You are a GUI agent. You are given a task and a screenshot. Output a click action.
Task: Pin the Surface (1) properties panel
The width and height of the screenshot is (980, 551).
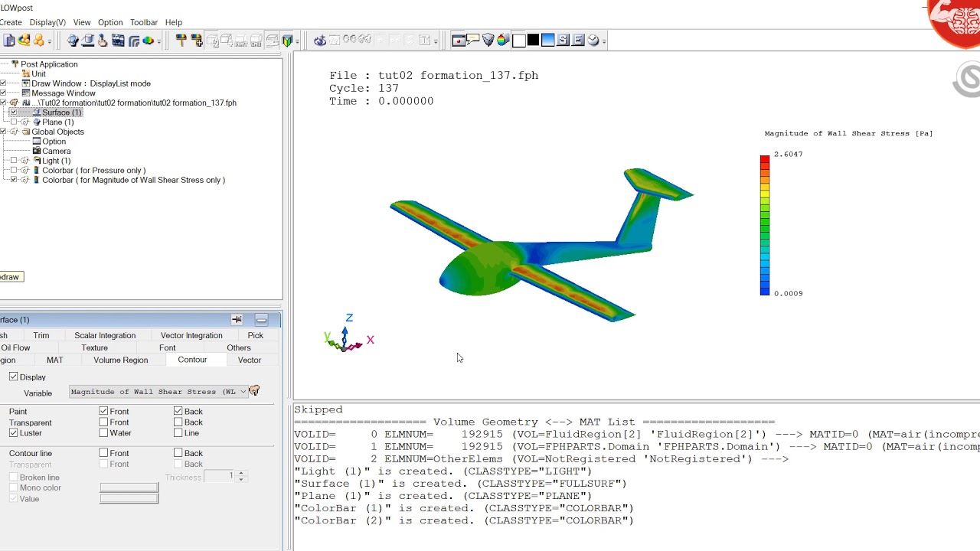point(237,319)
